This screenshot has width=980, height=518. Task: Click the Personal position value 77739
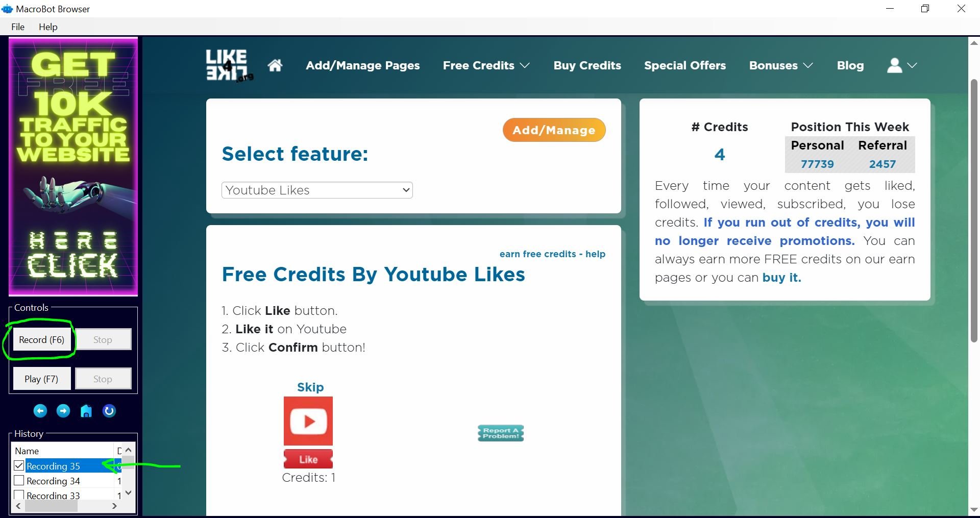(x=817, y=164)
